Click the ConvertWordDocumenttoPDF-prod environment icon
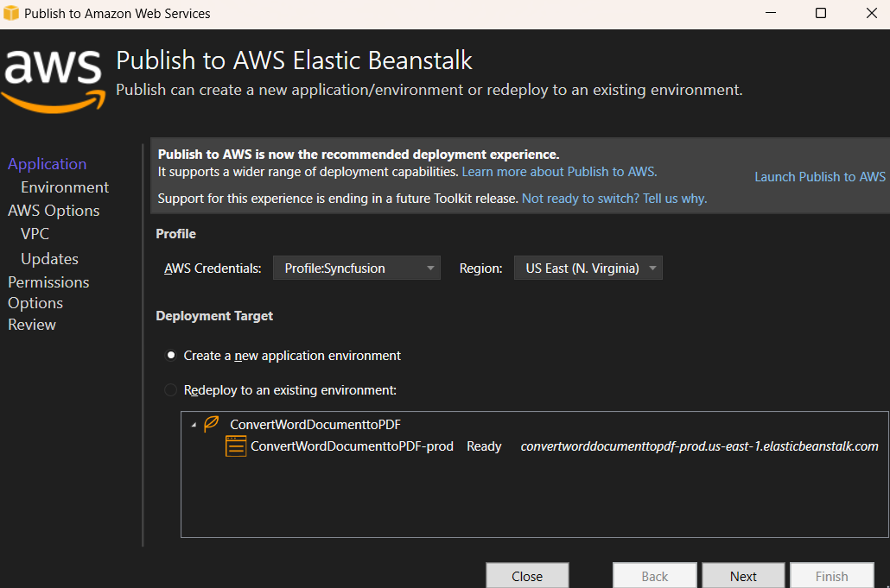The width and height of the screenshot is (890, 588). click(x=236, y=446)
